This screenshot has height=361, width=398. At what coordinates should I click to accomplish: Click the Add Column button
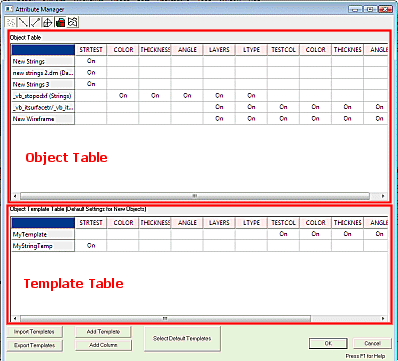(103, 345)
